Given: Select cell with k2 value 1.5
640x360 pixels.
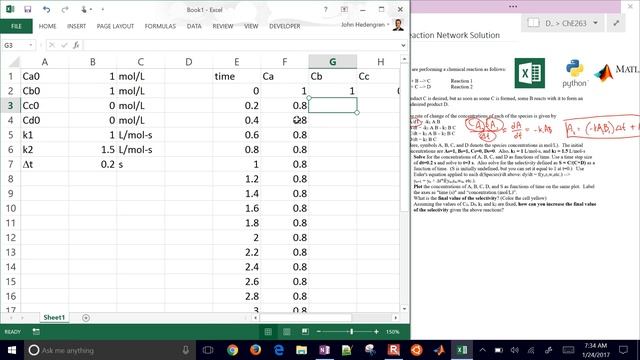Looking at the screenshot, I should 93,149.
